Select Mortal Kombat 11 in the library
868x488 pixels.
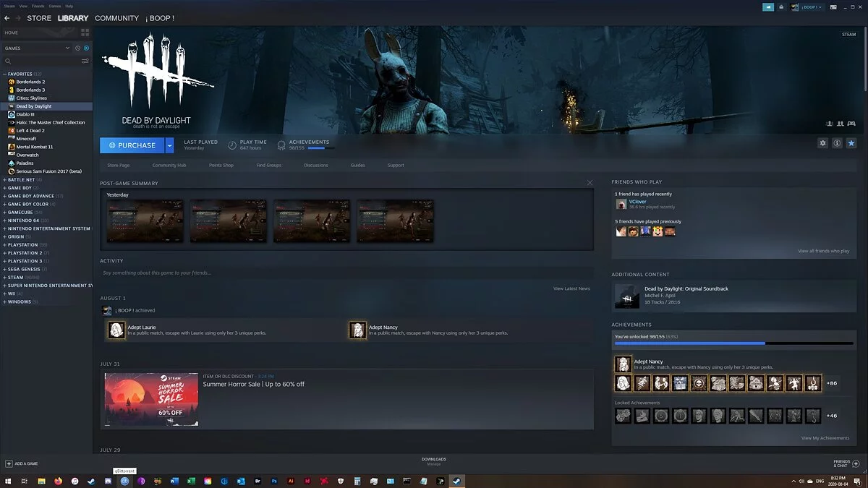[x=34, y=147]
